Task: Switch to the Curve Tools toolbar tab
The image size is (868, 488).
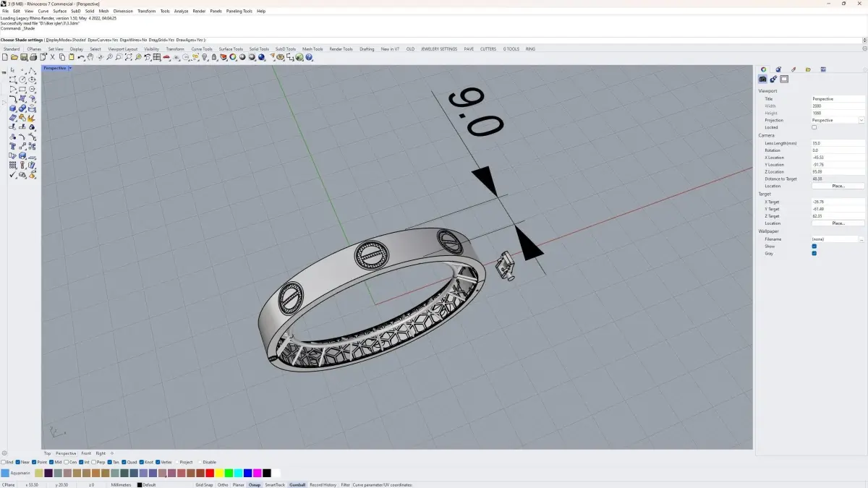Action: [202, 49]
